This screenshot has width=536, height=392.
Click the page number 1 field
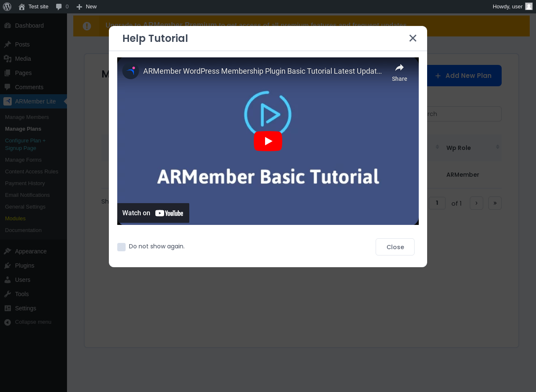[437, 203]
